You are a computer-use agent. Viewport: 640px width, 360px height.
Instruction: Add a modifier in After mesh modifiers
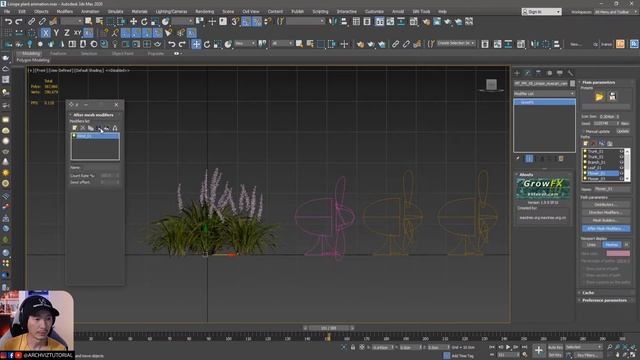(x=75, y=128)
